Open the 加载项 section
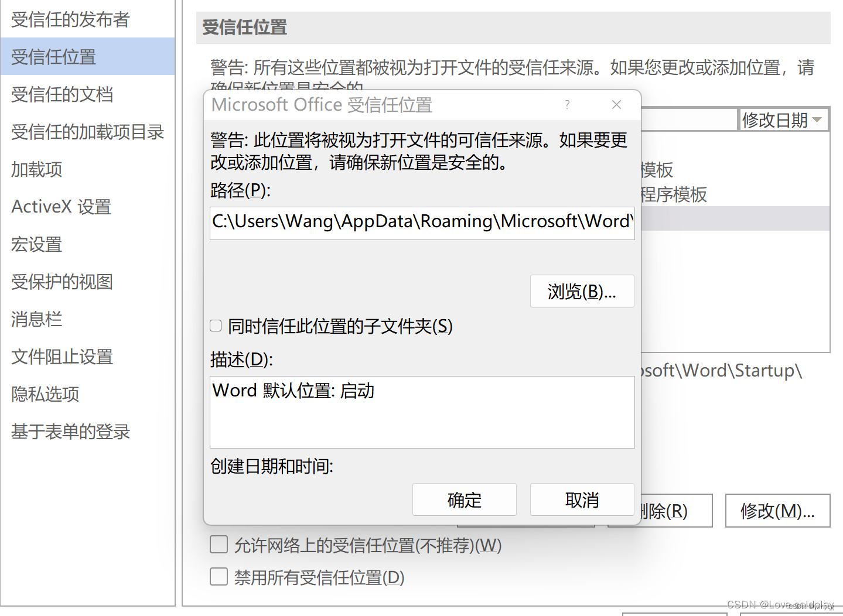843x616 pixels. 87,169
